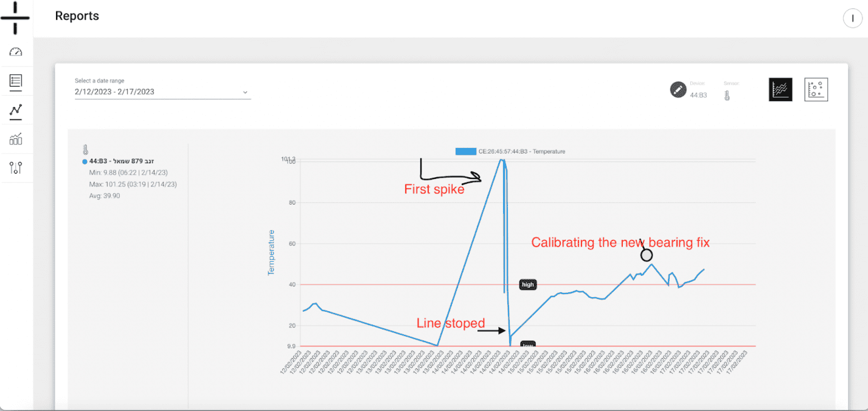
Task: Expand date range using chevron arrow
Action: coord(245,93)
